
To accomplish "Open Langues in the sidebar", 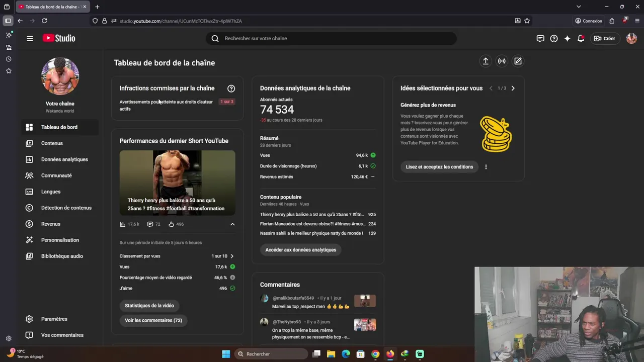I will click(60, 192).
